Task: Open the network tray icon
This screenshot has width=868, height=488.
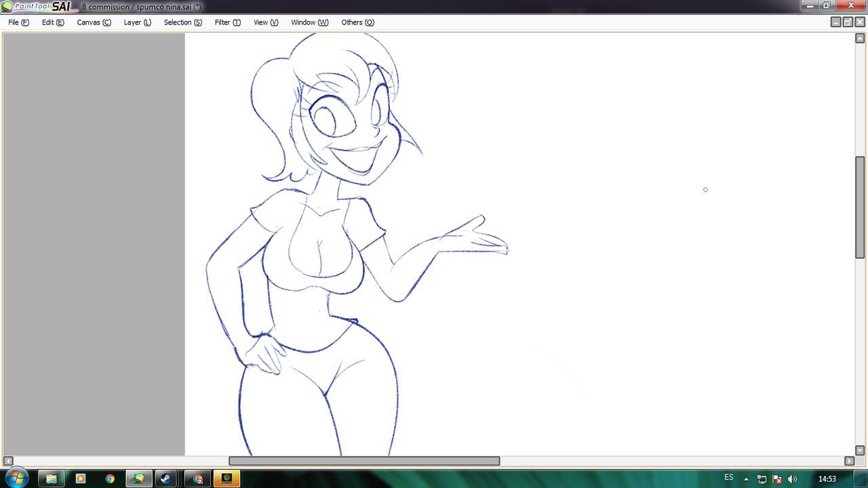Action: (x=762, y=479)
